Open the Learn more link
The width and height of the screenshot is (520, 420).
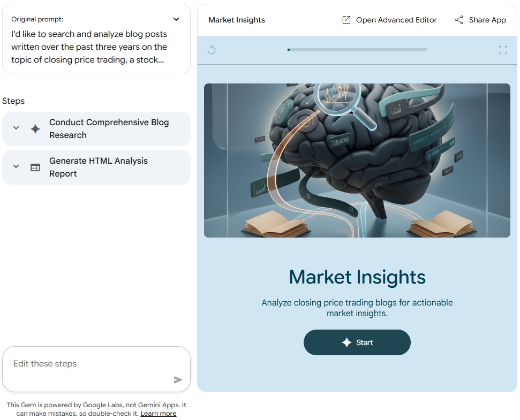click(x=158, y=414)
